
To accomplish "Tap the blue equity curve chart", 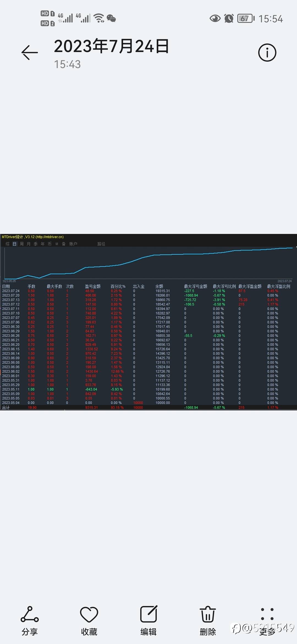I will coord(148,263).
